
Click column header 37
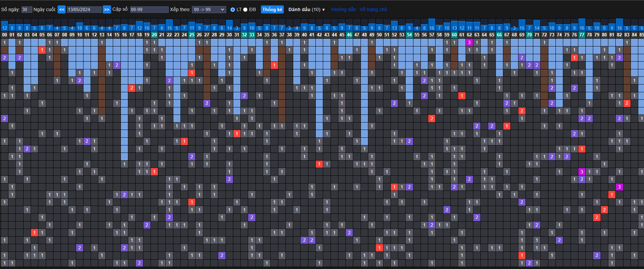click(x=282, y=35)
